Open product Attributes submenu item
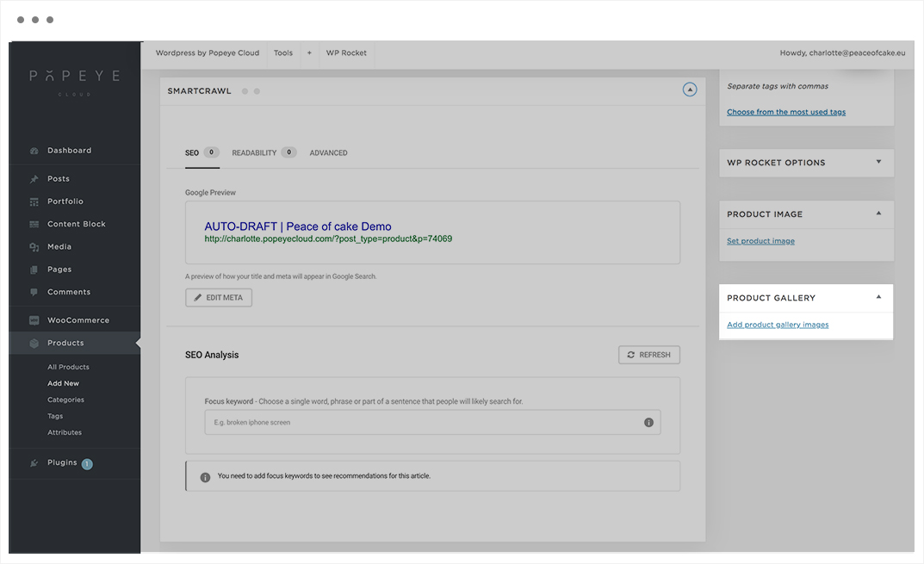The height and width of the screenshot is (564, 924). 65,432
